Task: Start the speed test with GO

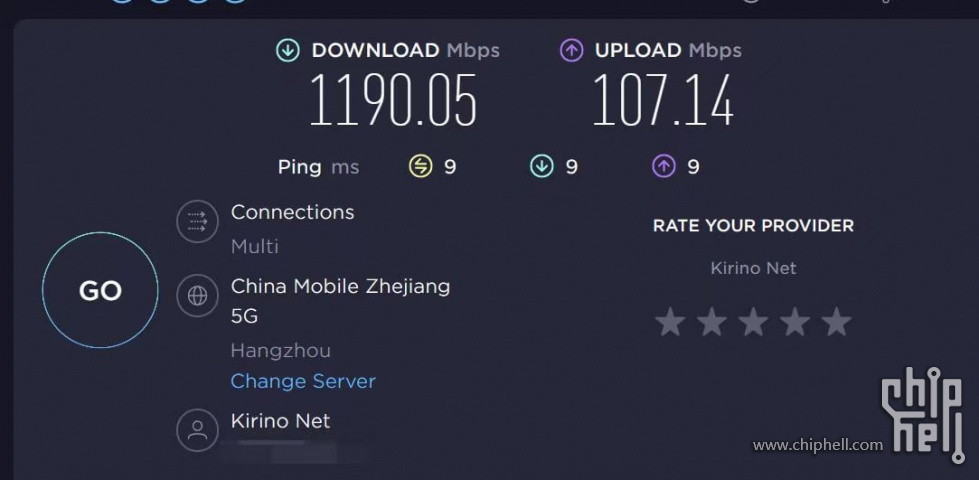Action: (100, 290)
